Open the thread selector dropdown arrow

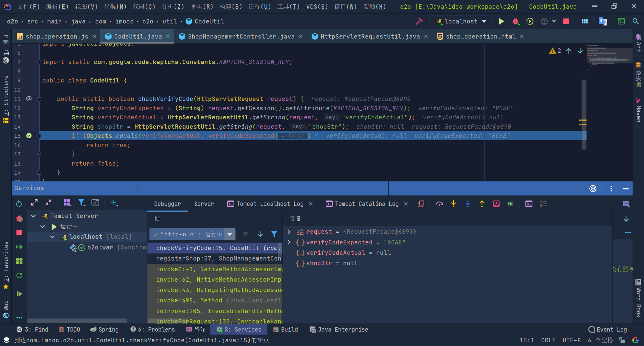click(230, 234)
